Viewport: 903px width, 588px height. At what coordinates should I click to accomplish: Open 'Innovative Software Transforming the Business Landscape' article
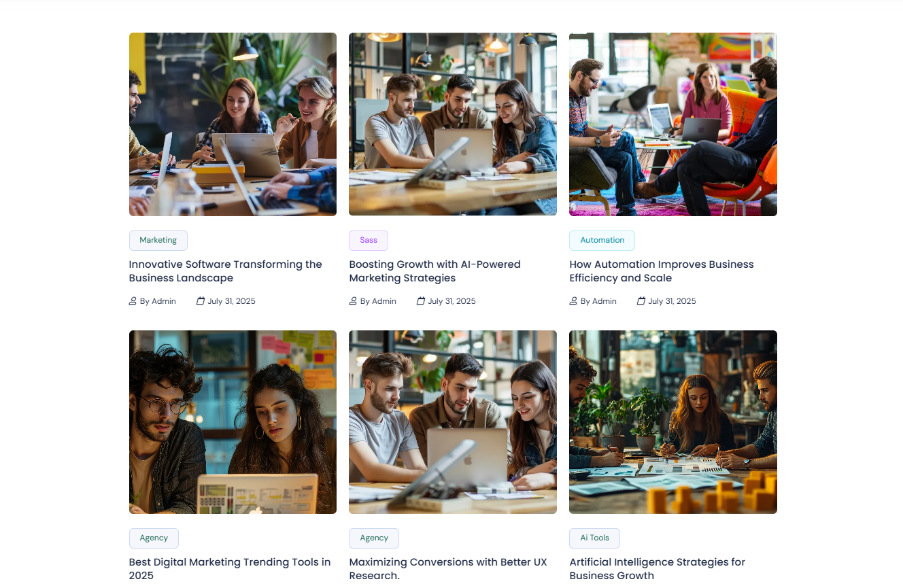point(226,271)
